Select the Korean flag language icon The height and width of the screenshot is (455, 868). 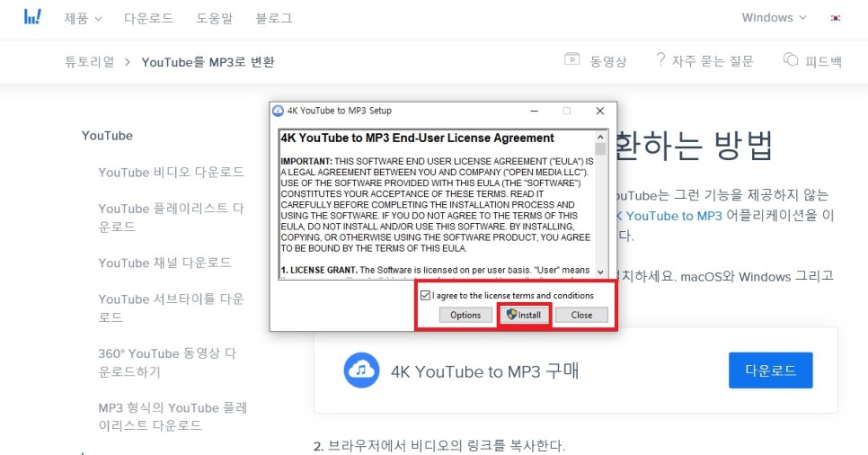point(836,18)
